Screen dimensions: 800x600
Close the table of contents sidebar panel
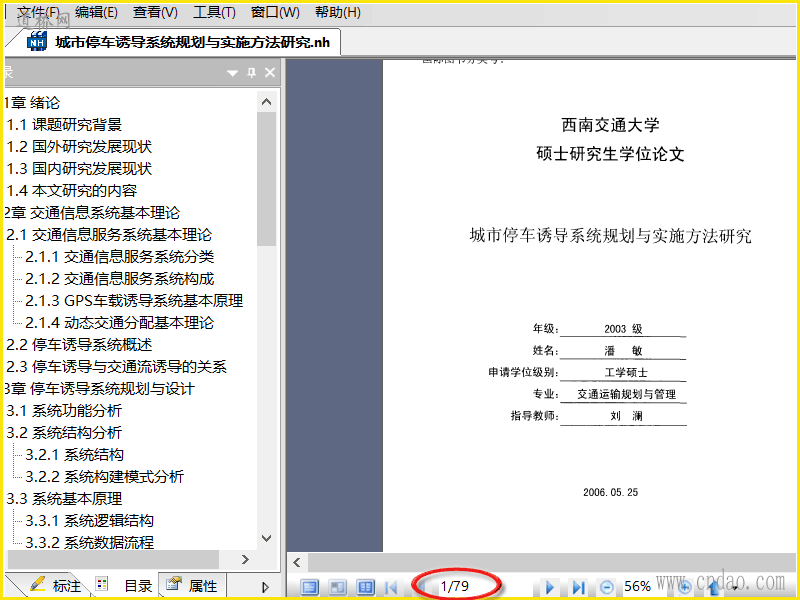click(x=270, y=72)
